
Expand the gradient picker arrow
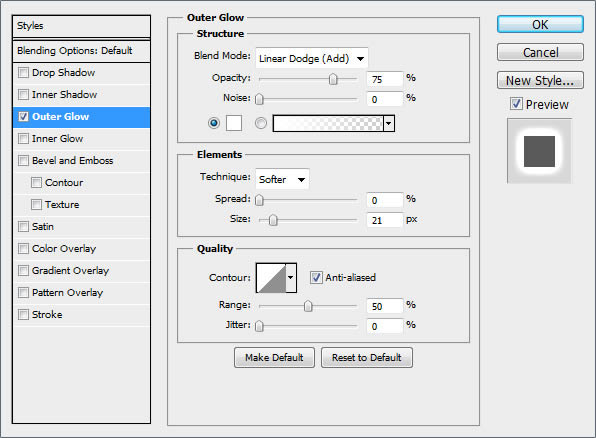389,124
